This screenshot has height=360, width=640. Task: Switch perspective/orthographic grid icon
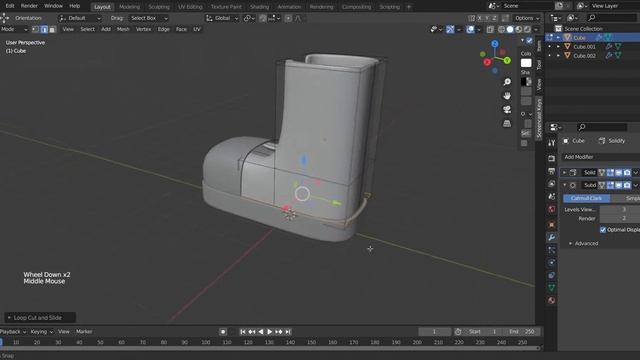point(507,123)
